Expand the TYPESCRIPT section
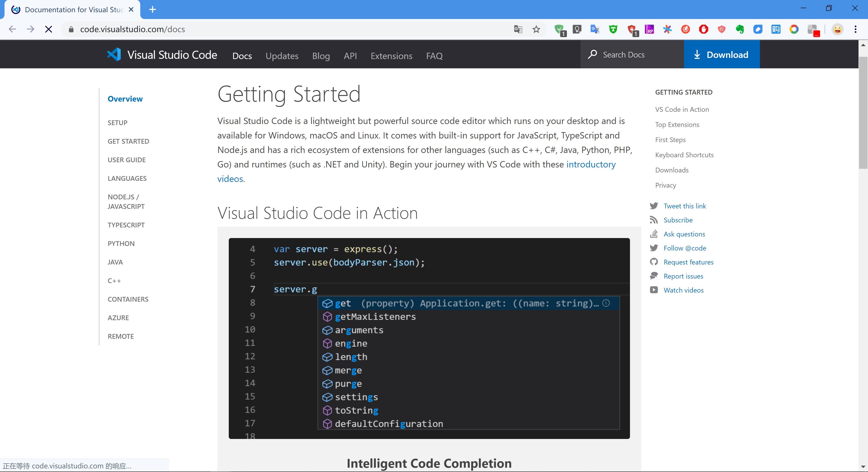 point(126,225)
